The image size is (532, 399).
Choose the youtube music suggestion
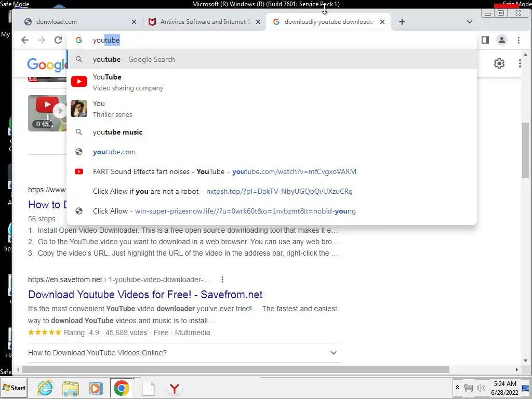pyautogui.click(x=271, y=132)
